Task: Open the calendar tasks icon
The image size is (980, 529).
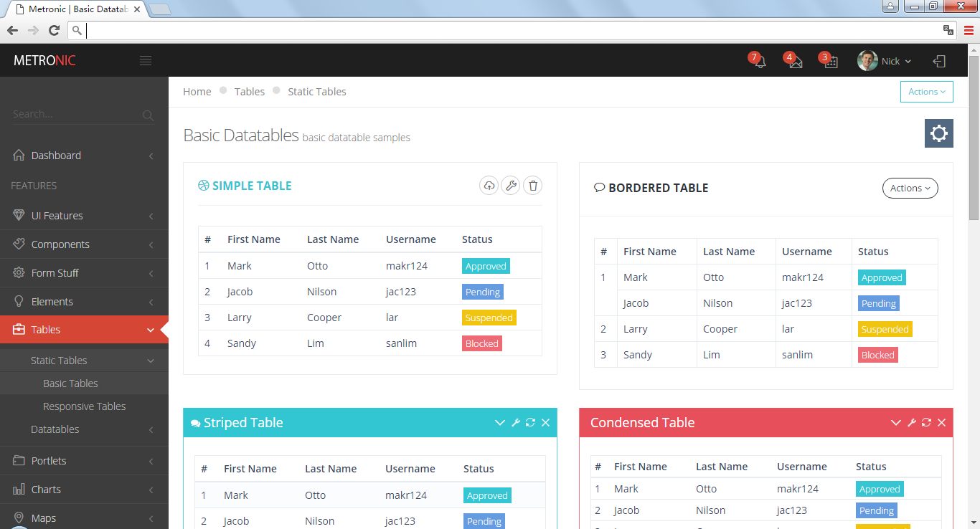Action: 830,62
